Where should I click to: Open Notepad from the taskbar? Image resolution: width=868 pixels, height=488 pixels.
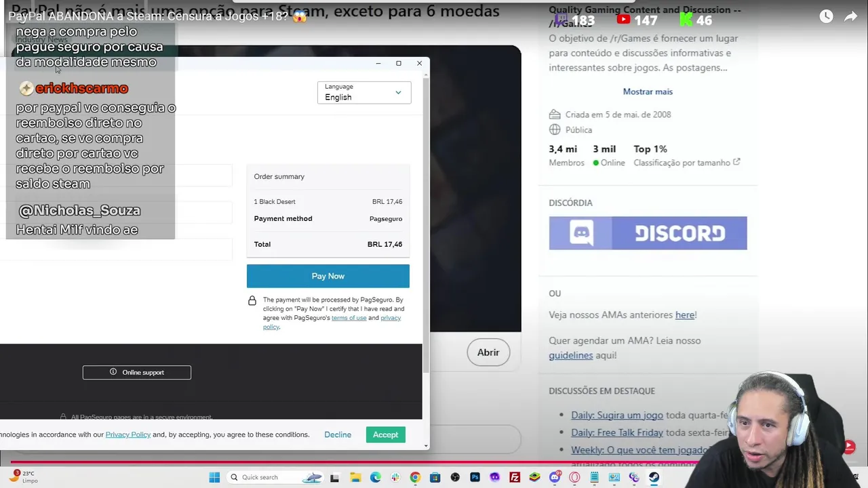tap(594, 477)
